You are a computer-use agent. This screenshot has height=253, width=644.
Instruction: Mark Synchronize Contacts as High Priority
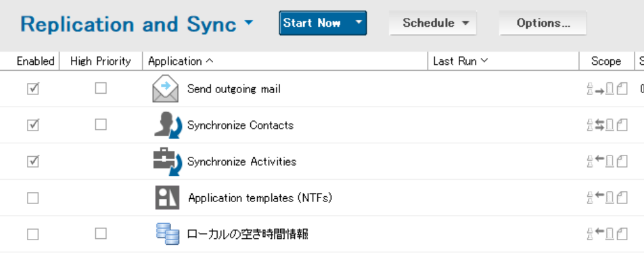[101, 124]
